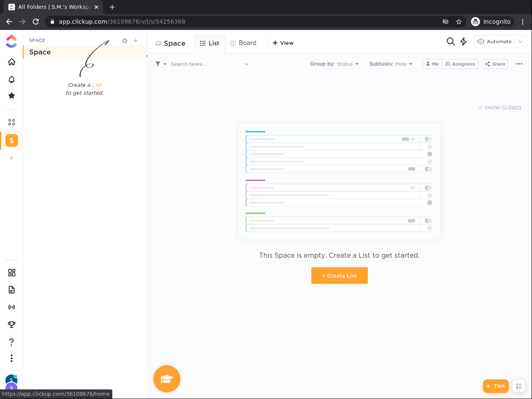Go back in the browser
Screen dimensions: 532x399
[x=9, y=22]
